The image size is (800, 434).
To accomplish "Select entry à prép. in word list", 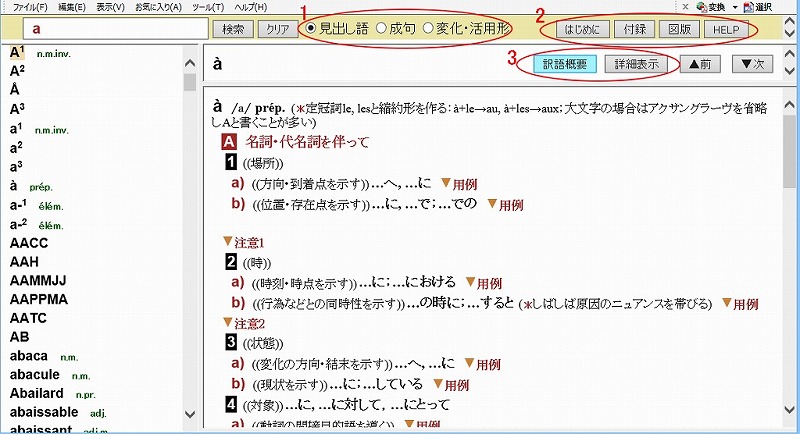I will pos(31,186).
